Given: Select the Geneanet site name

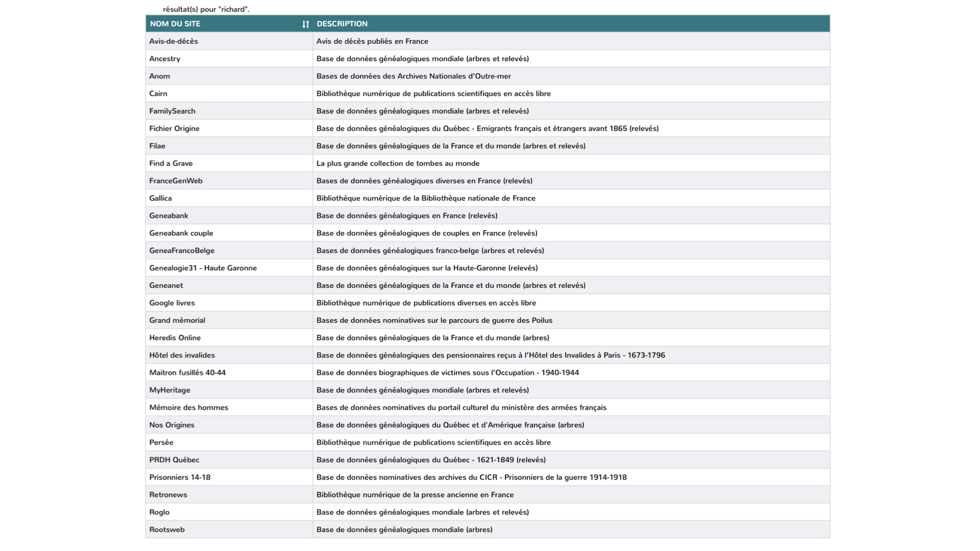Looking at the screenshot, I should [x=166, y=285].
